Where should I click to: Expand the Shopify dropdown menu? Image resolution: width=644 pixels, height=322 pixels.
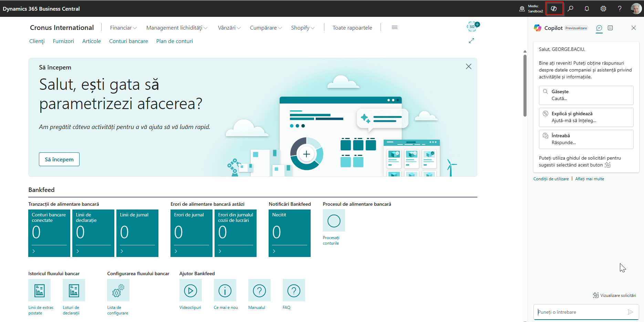pos(303,28)
